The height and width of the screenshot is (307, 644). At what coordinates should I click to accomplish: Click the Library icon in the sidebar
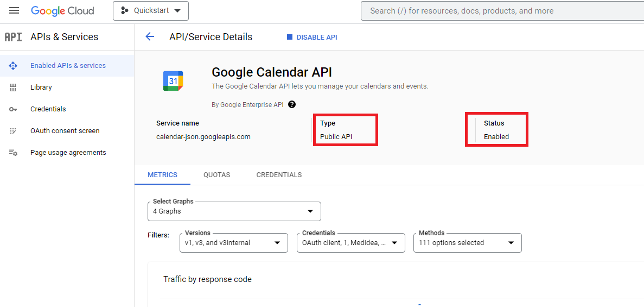[12, 87]
